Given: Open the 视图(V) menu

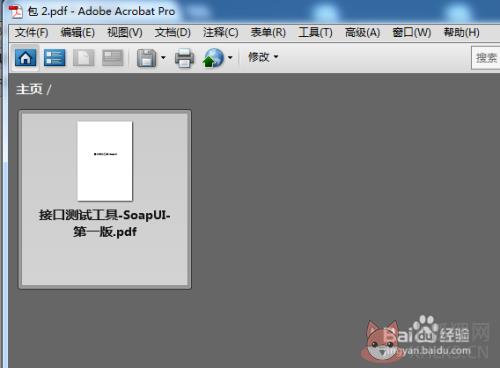Looking at the screenshot, I should [125, 32].
